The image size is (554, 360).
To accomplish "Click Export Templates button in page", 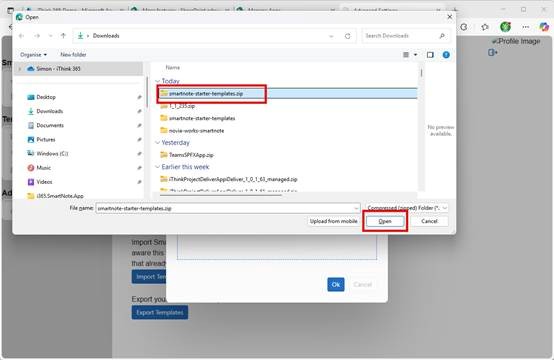I will pos(160,312).
